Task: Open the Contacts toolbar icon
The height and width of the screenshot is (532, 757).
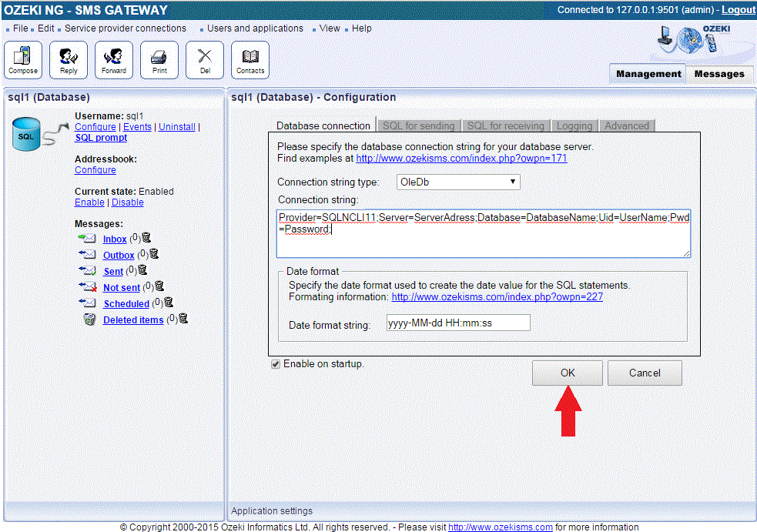Action: point(250,60)
